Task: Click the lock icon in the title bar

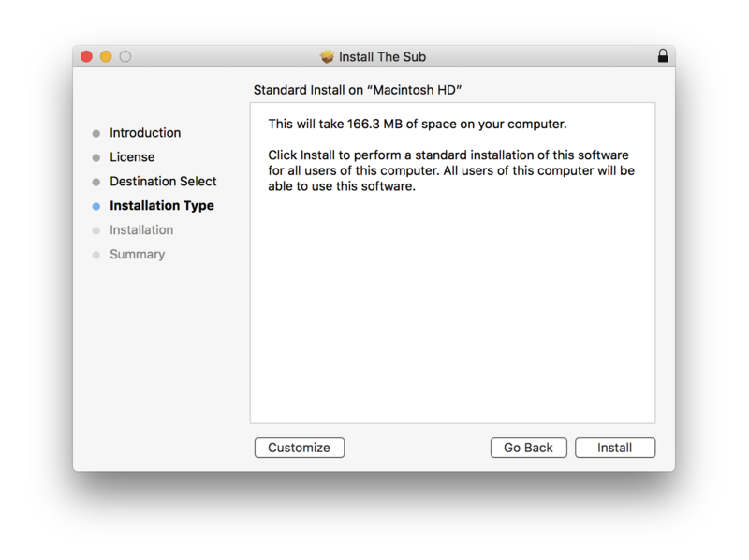Action: [x=663, y=56]
